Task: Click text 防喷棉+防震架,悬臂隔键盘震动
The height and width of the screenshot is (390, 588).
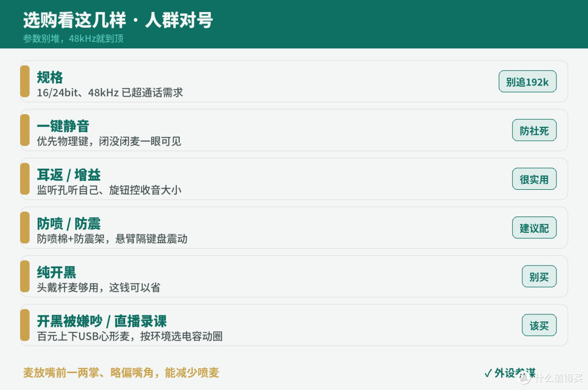Action: (112, 239)
